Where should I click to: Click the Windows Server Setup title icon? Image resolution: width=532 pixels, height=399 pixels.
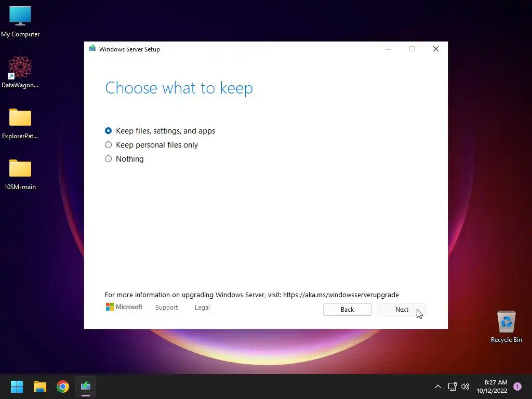coord(92,48)
